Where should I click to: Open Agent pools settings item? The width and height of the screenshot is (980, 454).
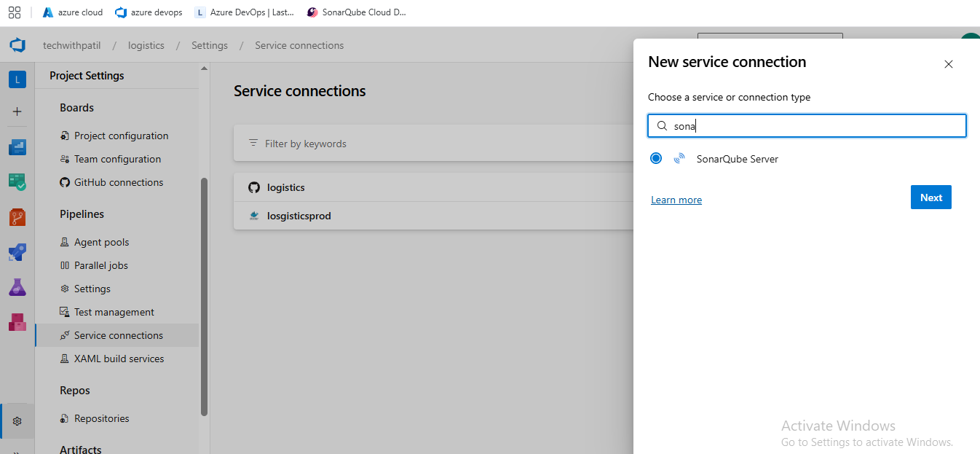pos(101,242)
